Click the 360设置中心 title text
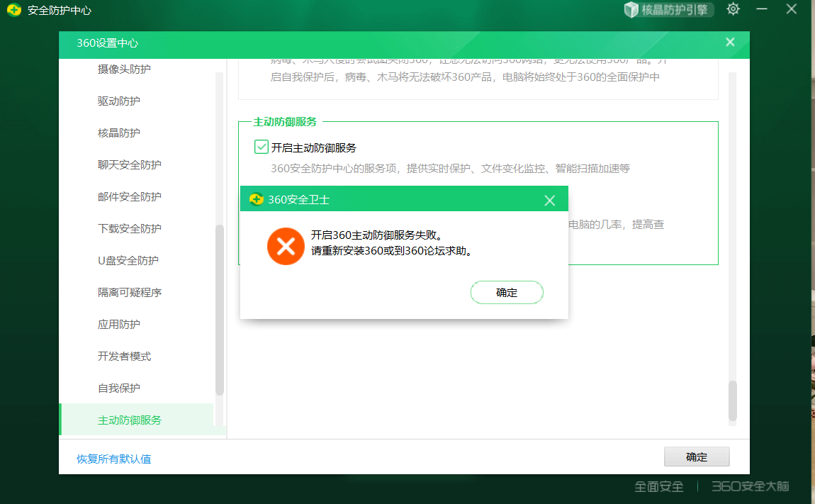This screenshot has height=504, width=815. [x=108, y=43]
